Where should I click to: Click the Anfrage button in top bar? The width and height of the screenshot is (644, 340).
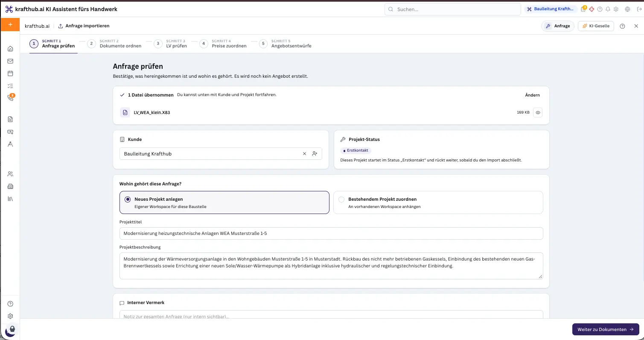[x=558, y=26]
